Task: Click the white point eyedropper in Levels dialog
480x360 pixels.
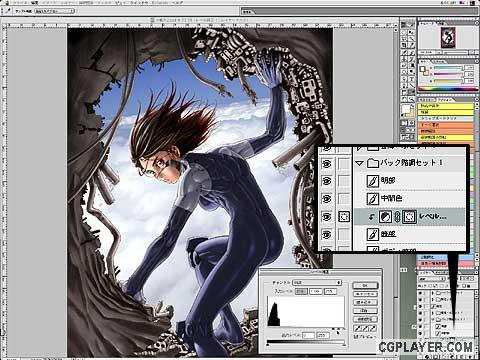Action: (x=373, y=328)
